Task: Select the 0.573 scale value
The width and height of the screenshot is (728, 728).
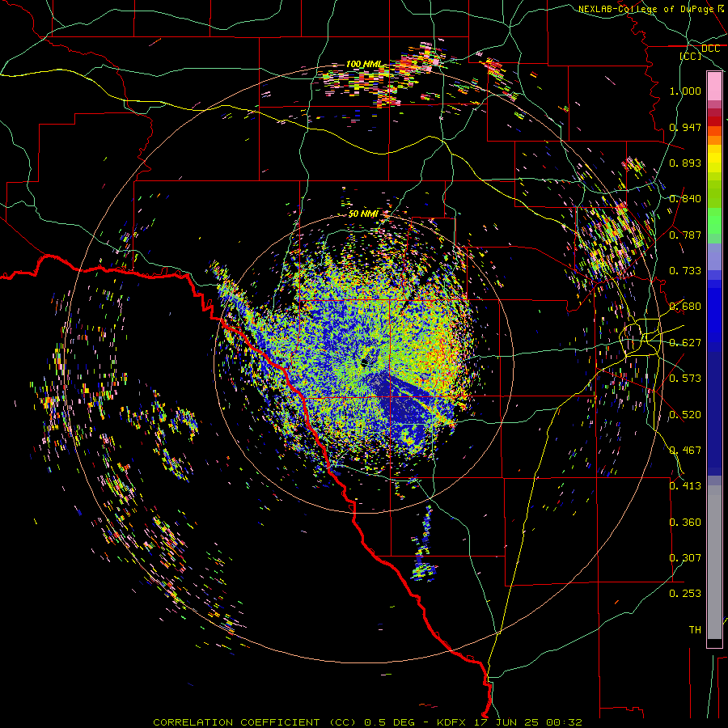Action: [x=685, y=379]
